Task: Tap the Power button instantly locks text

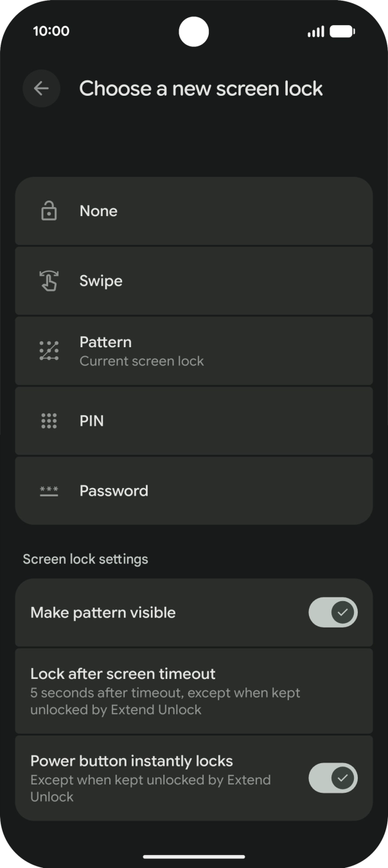Action: [x=132, y=761]
